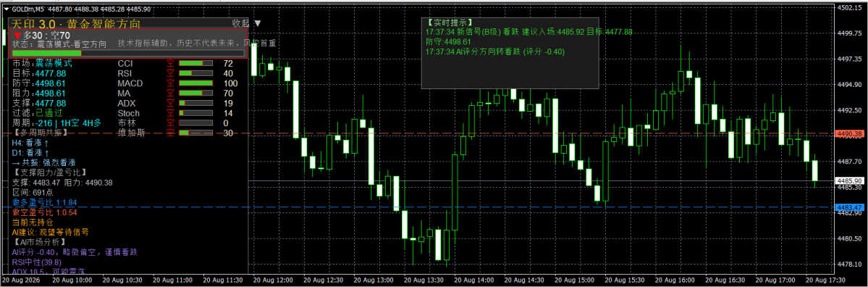This screenshot has height=287, width=868.
Task: Click the red 空 marker in the RSI row
Action: tap(171, 74)
